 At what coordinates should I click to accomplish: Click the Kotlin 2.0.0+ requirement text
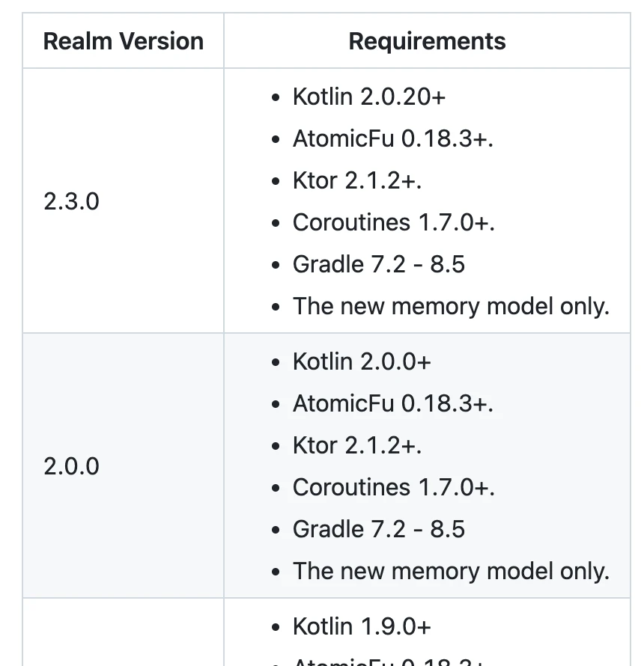[x=362, y=361]
